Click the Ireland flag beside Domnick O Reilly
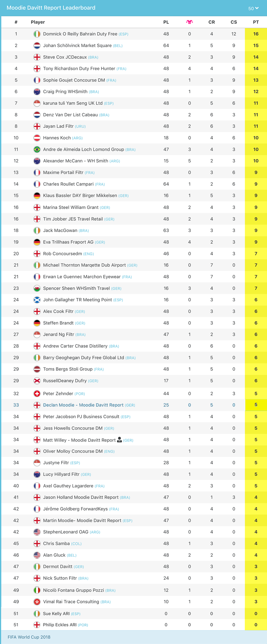This screenshot has width=267, height=644. (37, 34)
